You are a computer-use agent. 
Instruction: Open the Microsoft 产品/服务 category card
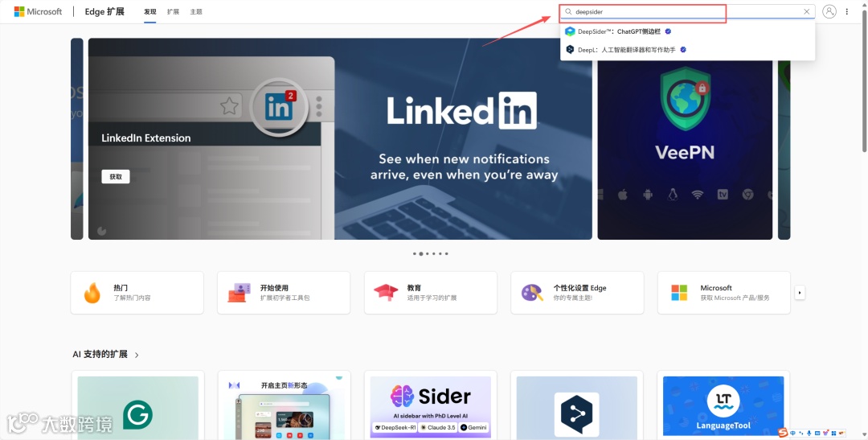coord(724,293)
